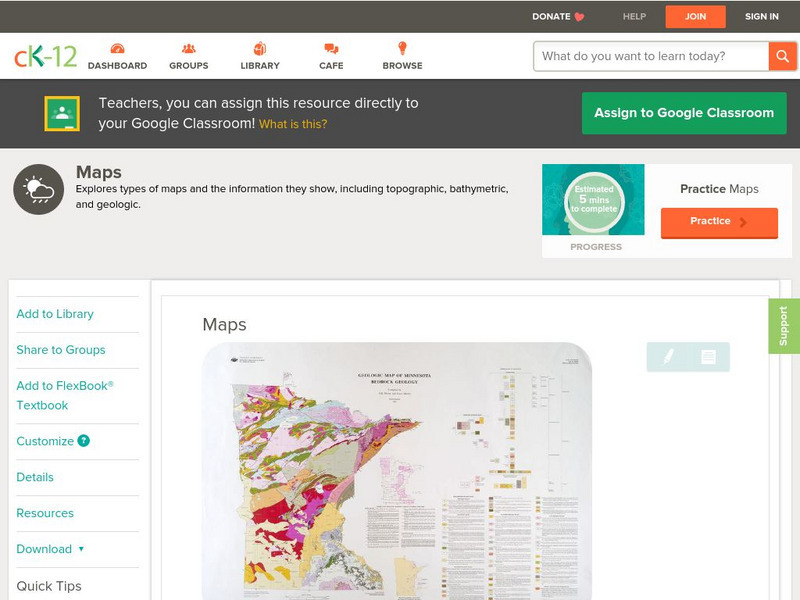Open the Dashboard gauge icon
The width and height of the screenshot is (800, 600).
pyautogui.click(x=117, y=48)
